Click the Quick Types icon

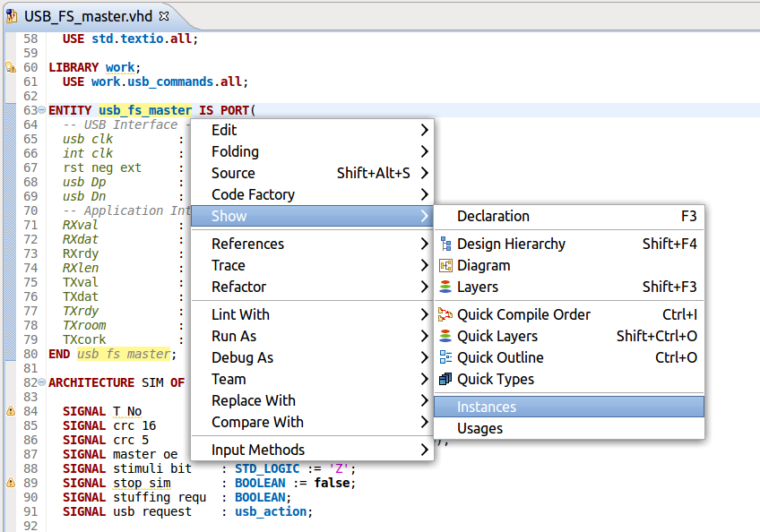(445, 379)
